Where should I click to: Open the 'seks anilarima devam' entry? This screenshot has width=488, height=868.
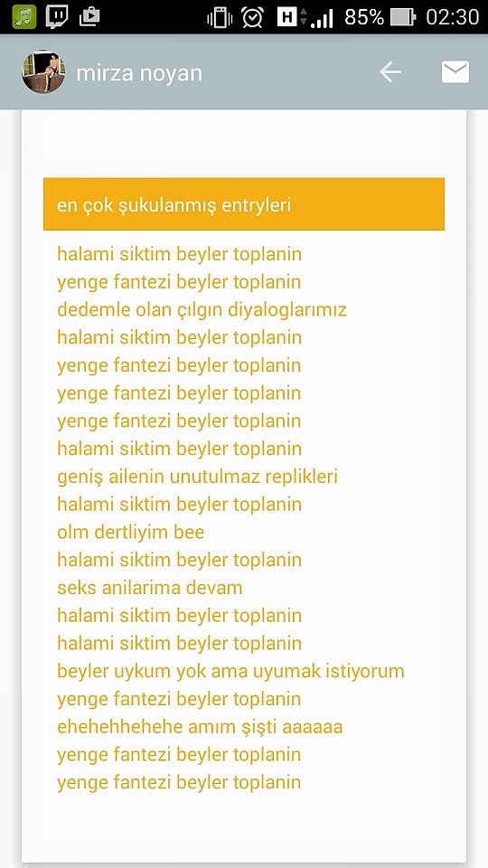point(150,588)
